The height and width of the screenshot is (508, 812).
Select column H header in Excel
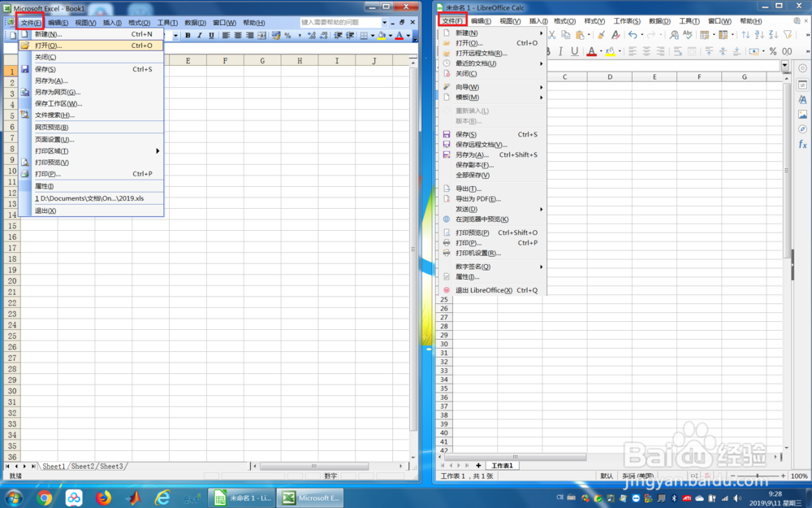(x=300, y=61)
